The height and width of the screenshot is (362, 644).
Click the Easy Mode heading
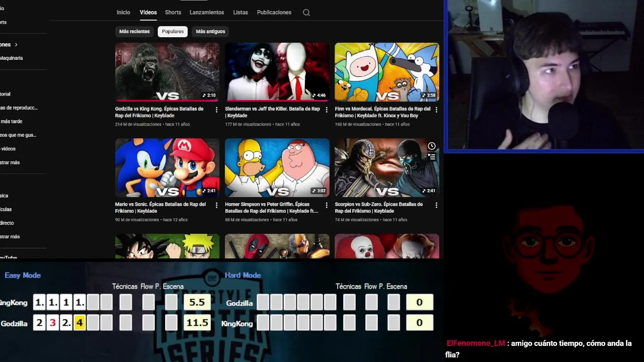point(23,275)
